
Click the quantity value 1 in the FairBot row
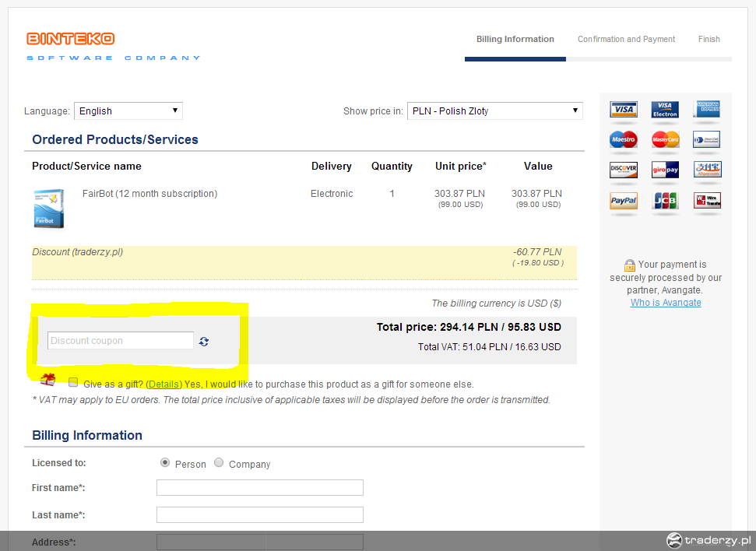tap(392, 194)
